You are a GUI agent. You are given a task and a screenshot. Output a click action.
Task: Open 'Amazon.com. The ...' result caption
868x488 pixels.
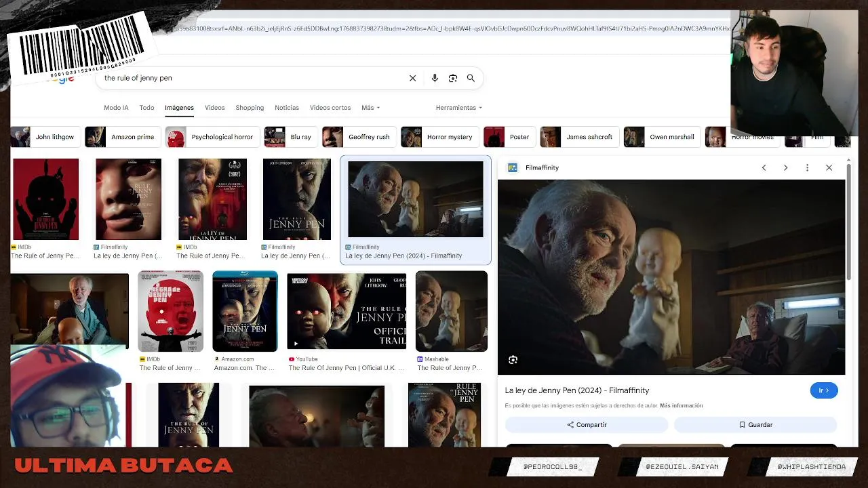click(x=244, y=368)
